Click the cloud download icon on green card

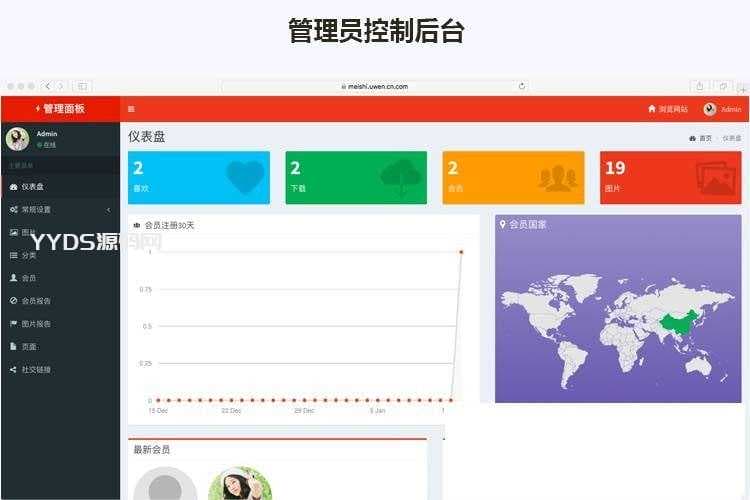pyautogui.click(x=401, y=177)
